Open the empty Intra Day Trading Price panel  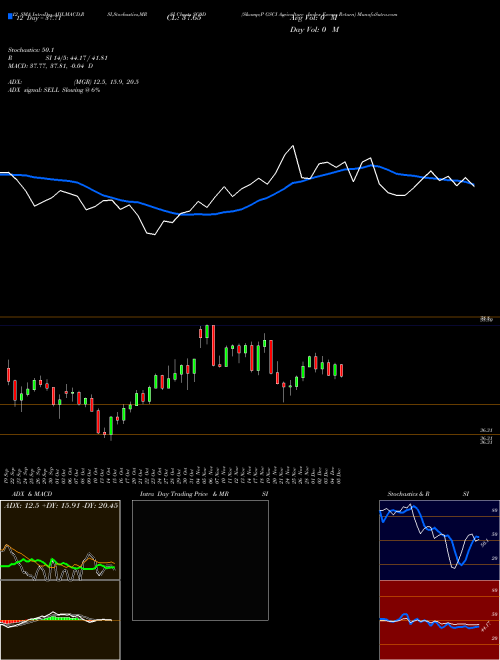coord(200,560)
